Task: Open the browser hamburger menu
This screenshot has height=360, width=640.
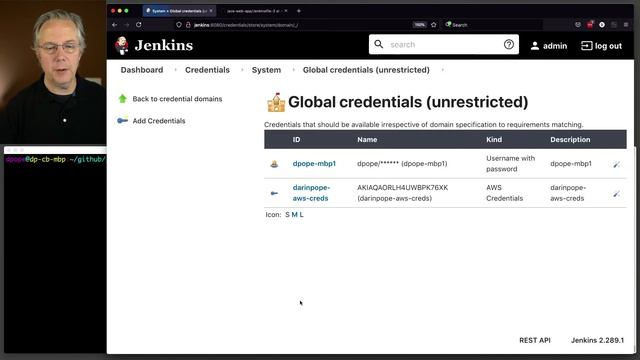Action: pyautogui.click(x=626, y=24)
